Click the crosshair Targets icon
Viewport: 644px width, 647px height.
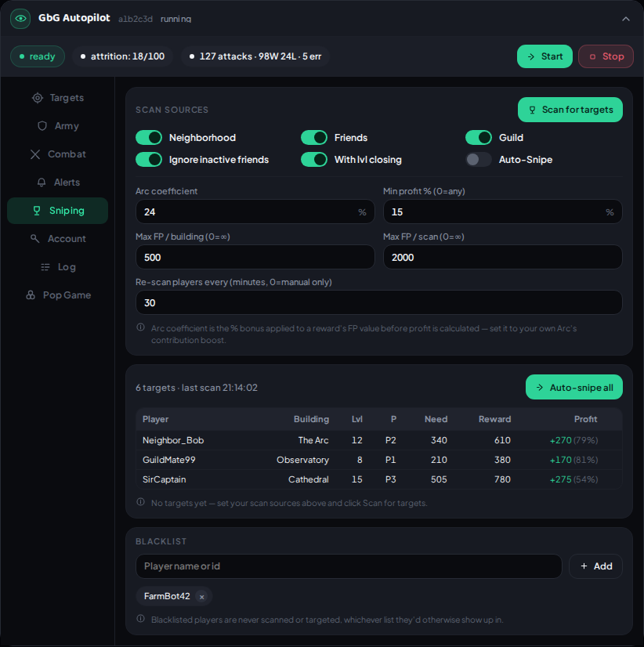(x=38, y=98)
